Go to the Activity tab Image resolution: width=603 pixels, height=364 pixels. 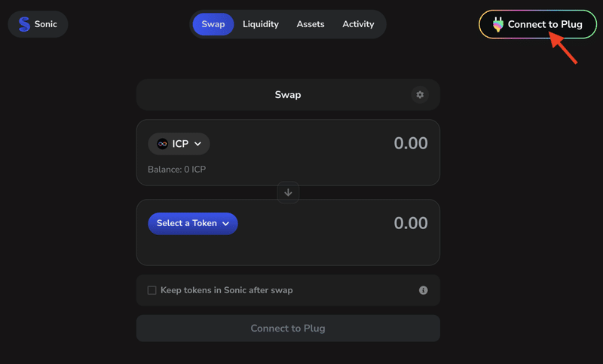(x=358, y=24)
